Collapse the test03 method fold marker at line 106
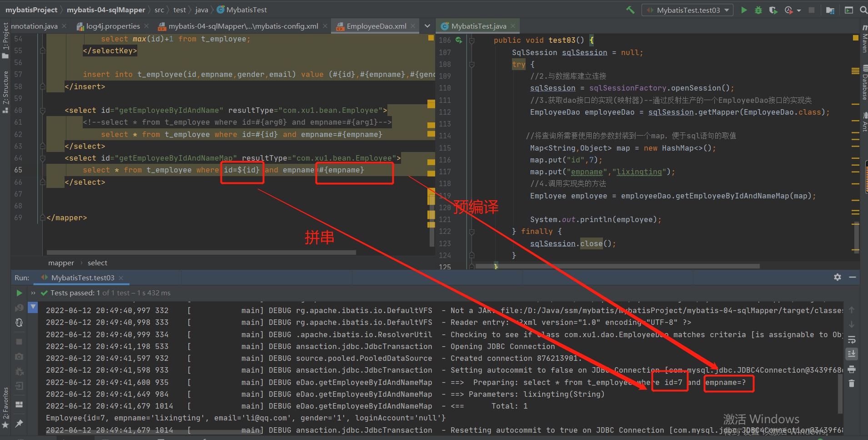 (x=472, y=40)
